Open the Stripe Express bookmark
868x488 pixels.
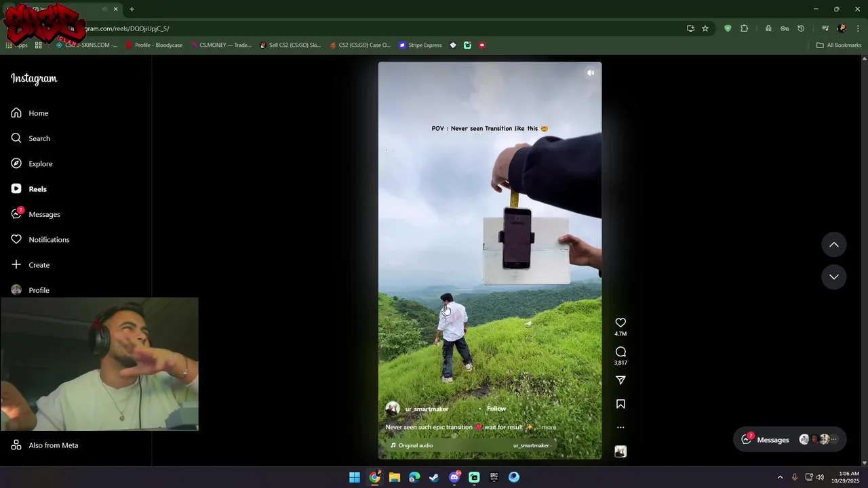tap(420, 45)
